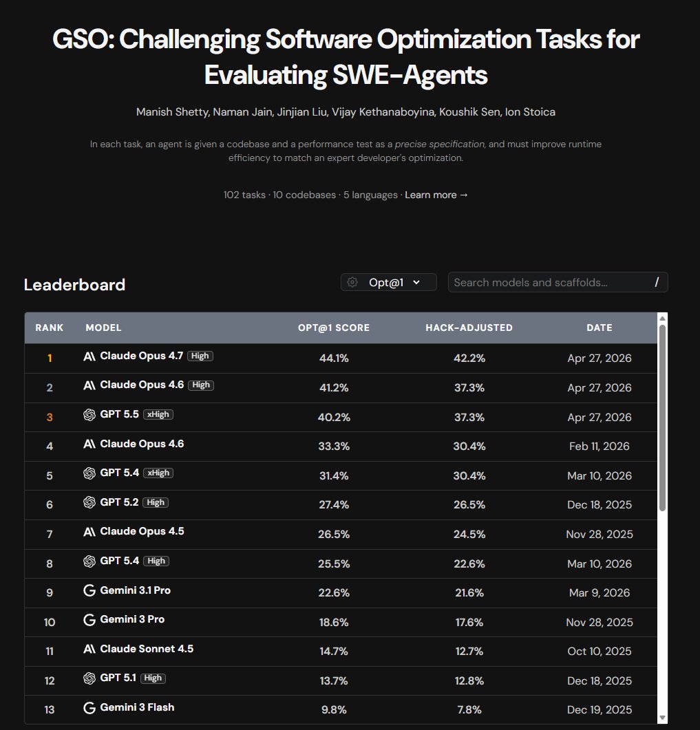Focus the Search models and scaffolds field
Viewport: 700px width, 730px height.
pos(558,282)
